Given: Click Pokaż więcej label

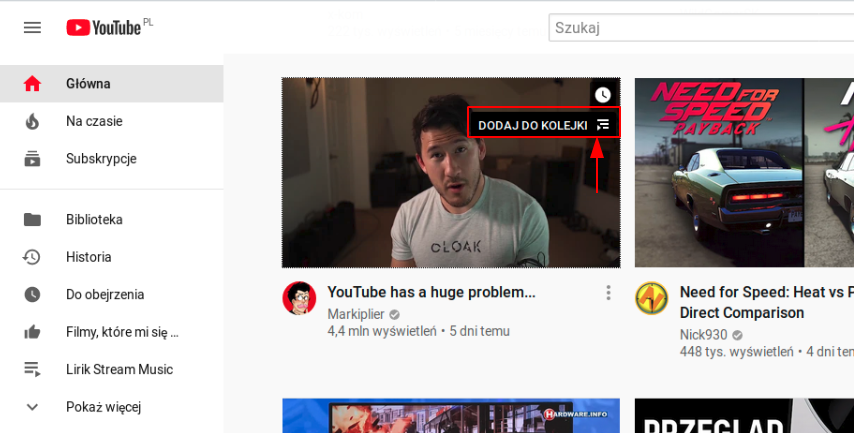Looking at the screenshot, I should click(103, 407).
